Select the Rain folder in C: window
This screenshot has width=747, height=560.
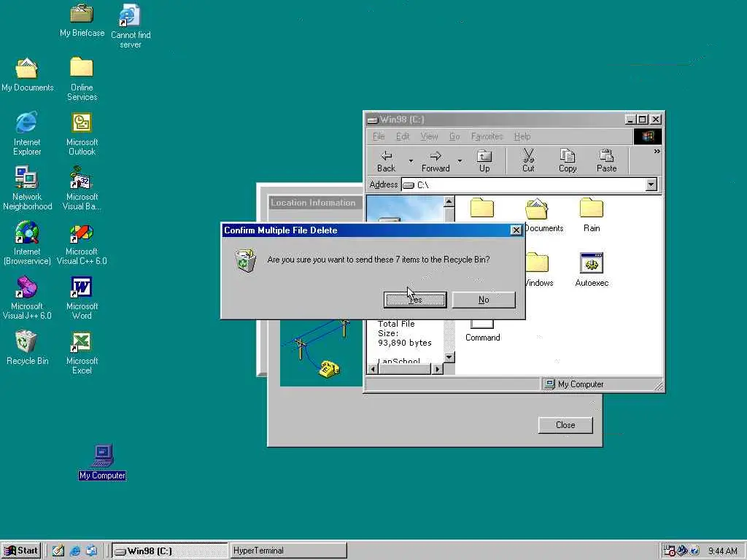click(x=592, y=215)
